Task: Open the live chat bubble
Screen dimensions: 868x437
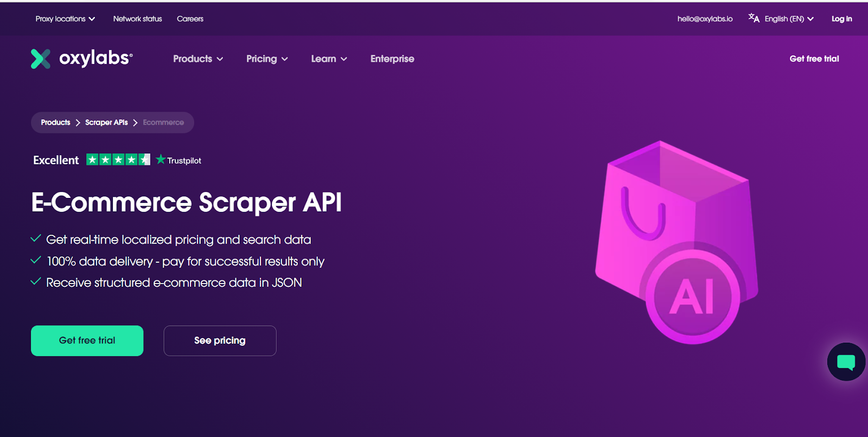Action: coord(846,362)
